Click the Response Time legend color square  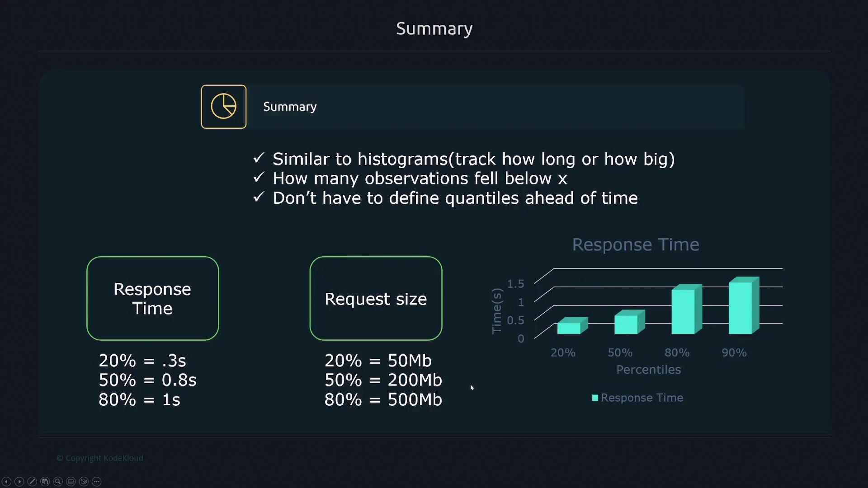pos(595,398)
